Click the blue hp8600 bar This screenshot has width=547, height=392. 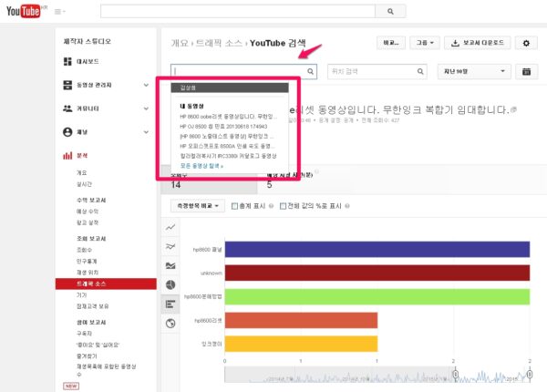click(x=377, y=250)
